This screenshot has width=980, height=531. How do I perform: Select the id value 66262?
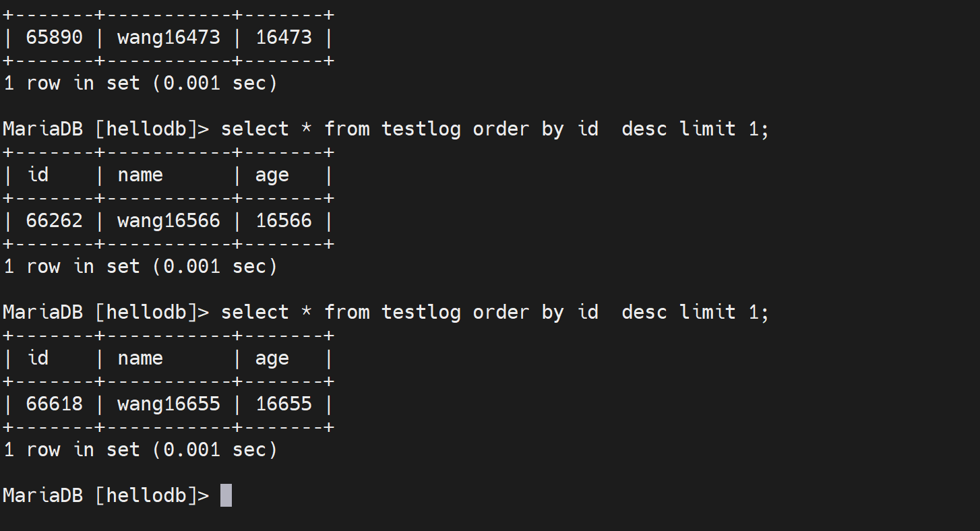tap(54, 220)
